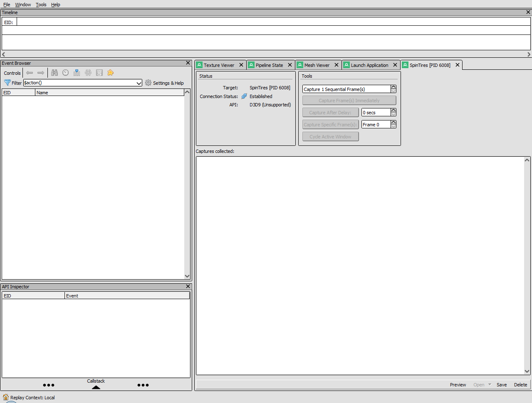The width and height of the screenshot is (532, 403).
Task: Go to next event with forward arrow
Action: pos(41,73)
